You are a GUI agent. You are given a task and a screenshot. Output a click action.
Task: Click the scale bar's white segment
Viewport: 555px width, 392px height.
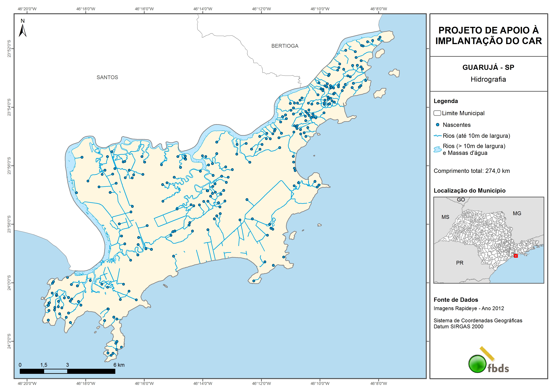[x=56, y=371]
